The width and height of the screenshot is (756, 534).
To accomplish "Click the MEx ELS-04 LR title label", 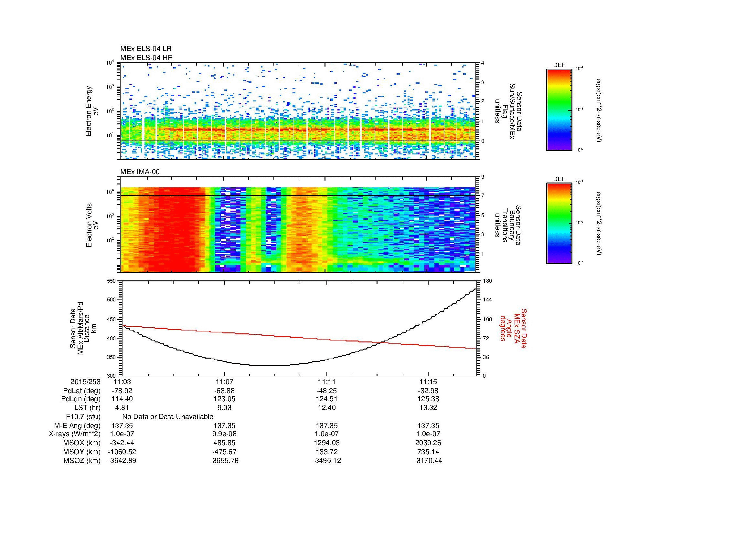I will click(146, 49).
